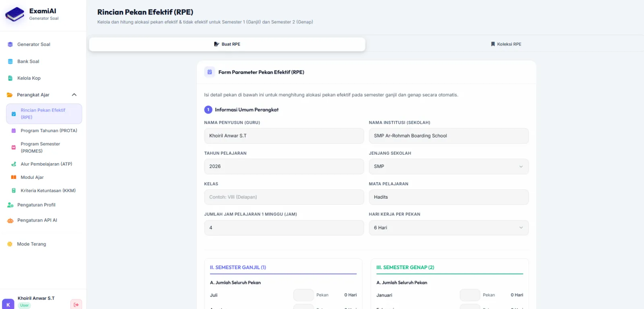
Task: Click the Juli pekan count field
Action: click(x=303, y=295)
